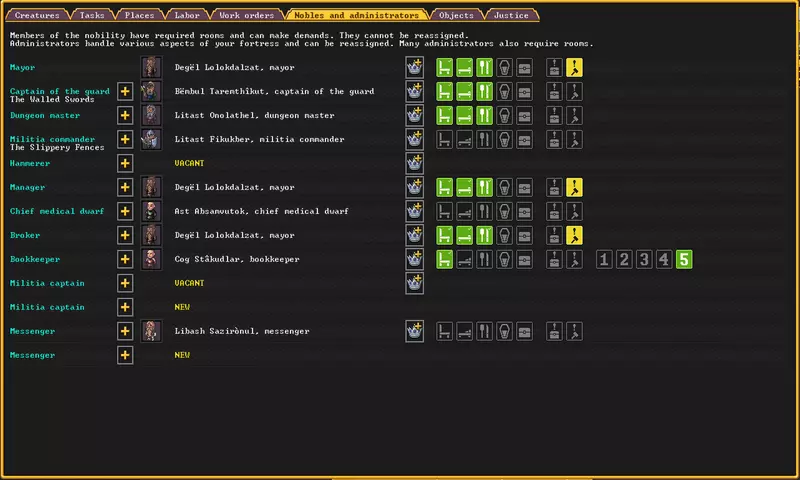Click the tomb icon for Captain of the guard
This screenshot has width=800, height=480.
tap(504, 91)
